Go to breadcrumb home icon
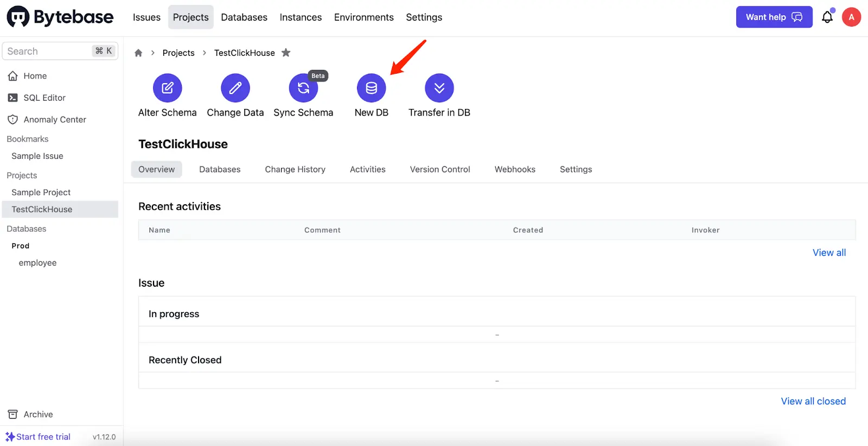 point(138,53)
